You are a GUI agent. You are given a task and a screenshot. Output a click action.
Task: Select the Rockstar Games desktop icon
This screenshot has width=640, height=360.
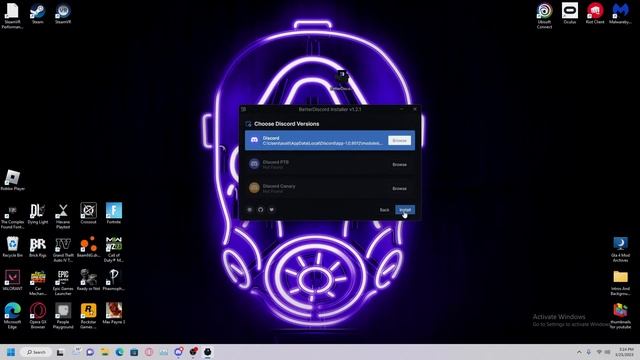(x=88, y=316)
